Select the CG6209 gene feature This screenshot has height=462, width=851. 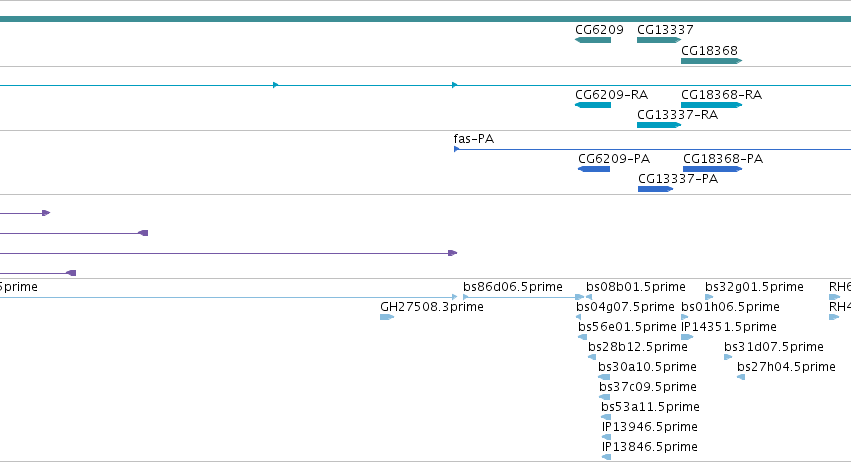(593, 40)
